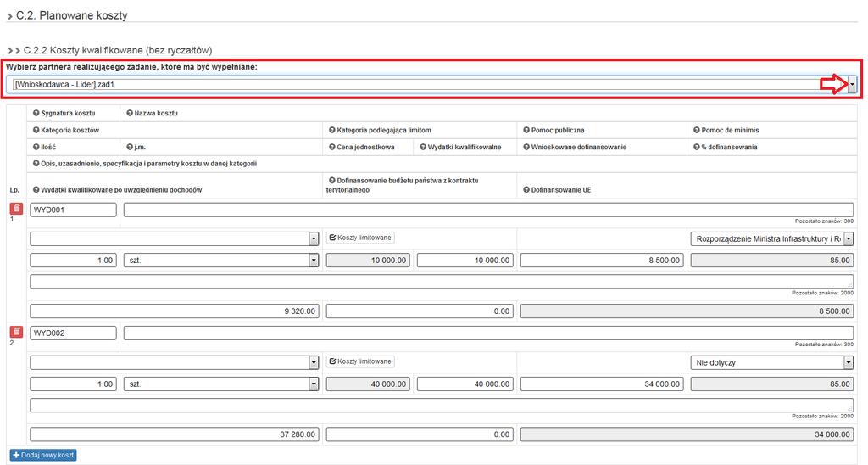The height and width of the screenshot is (465, 868).
Task: Click EU funding field 34 000.00 greyed
Action: 687,434
